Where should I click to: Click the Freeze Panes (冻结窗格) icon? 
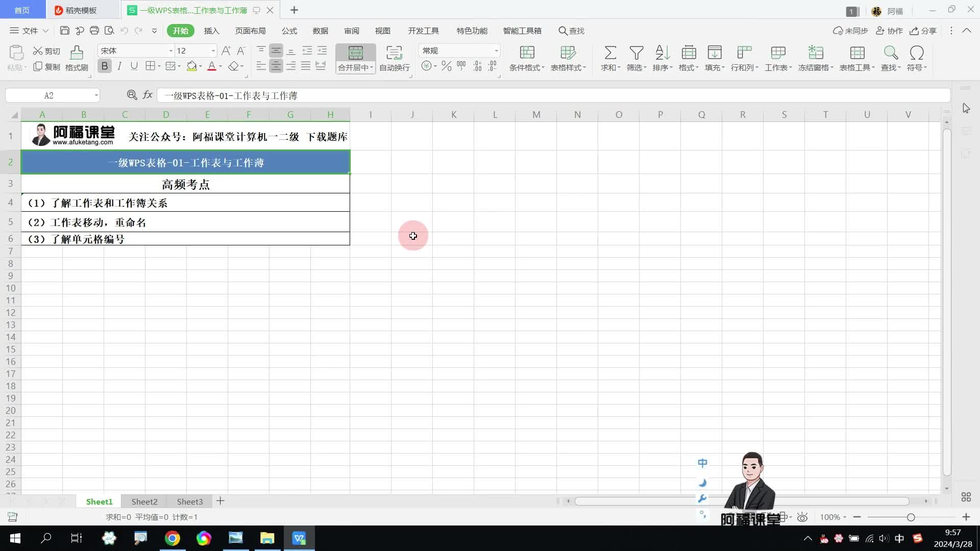816,53
